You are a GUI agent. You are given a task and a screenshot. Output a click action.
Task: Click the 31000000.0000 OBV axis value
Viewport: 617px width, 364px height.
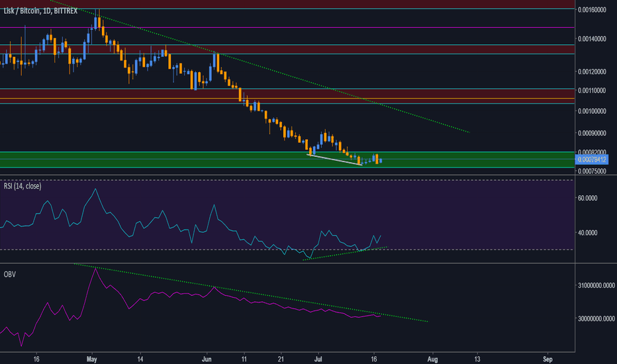click(x=596, y=285)
